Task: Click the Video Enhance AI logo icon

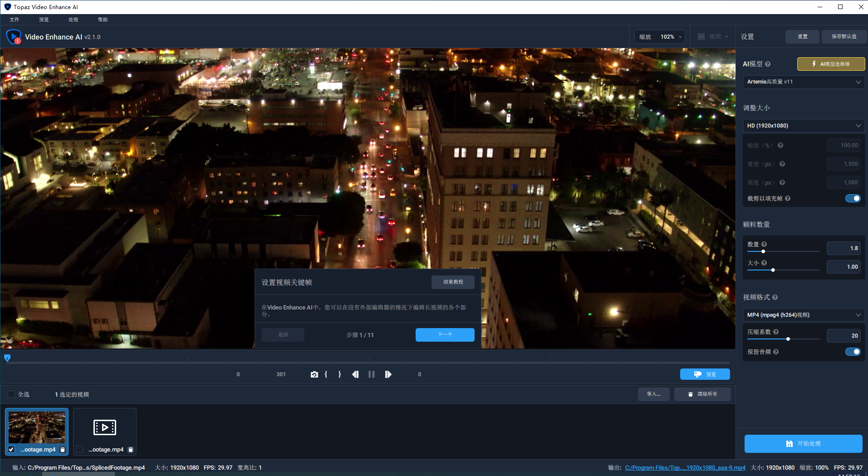Action: [x=14, y=37]
